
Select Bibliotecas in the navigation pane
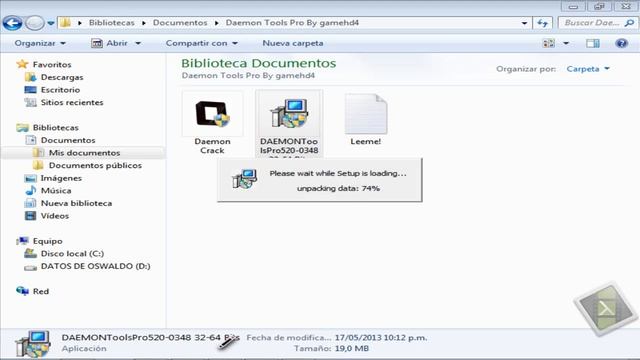coord(56,128)
